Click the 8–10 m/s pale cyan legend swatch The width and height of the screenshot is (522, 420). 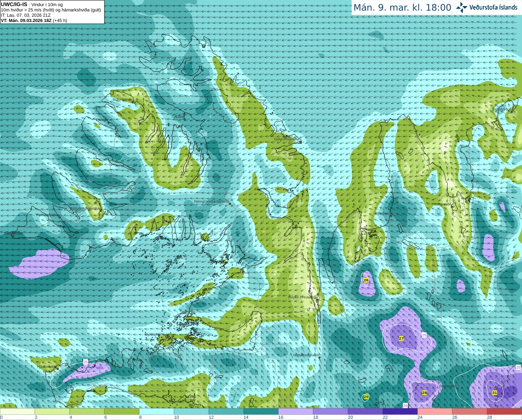tap(157, 411)
